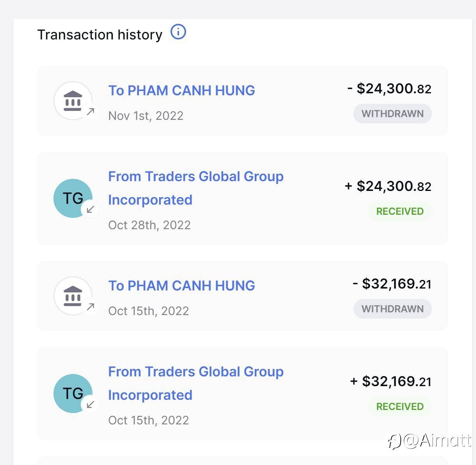Open Traders Global Group link for $32,169.21 deposit
The height and width of the screenshot is (465, 476).
coord(195,383)
